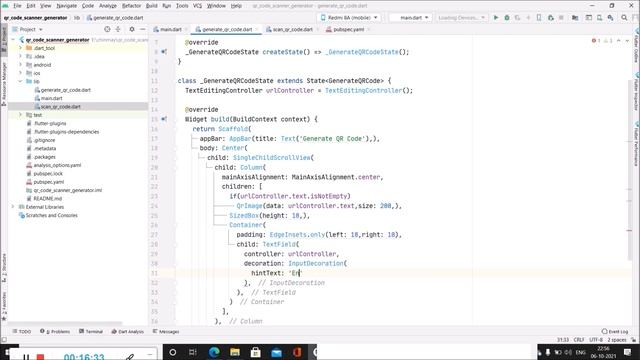Screen dimensions: 640x360
Task: Open the Navigate menu
Action: (67, 6)
